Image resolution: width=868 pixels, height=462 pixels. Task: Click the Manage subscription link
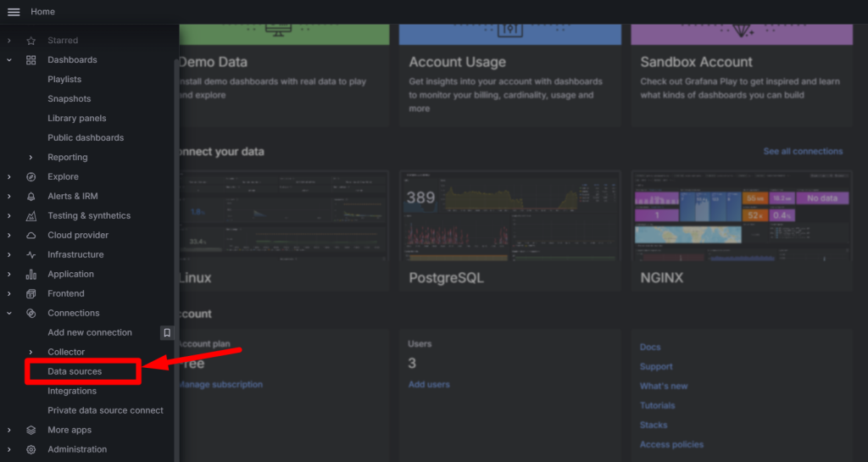[x=220, y=385]
